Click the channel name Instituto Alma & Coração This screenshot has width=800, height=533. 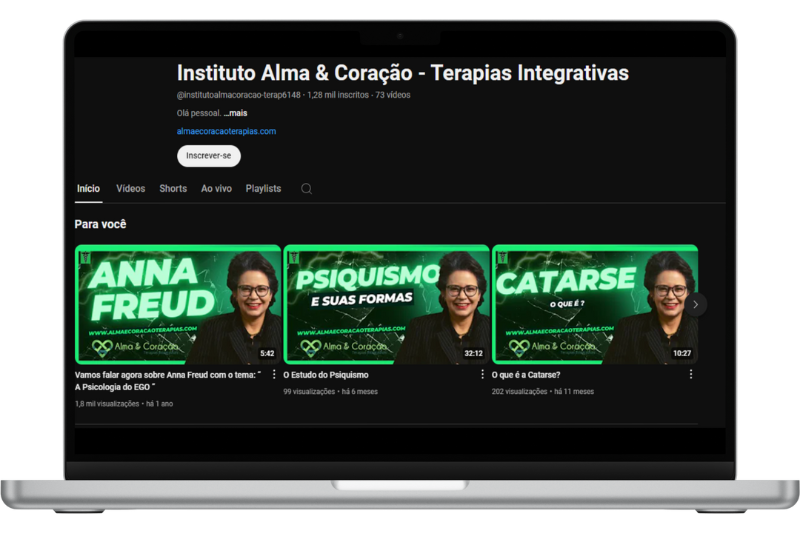coord(403,73)
